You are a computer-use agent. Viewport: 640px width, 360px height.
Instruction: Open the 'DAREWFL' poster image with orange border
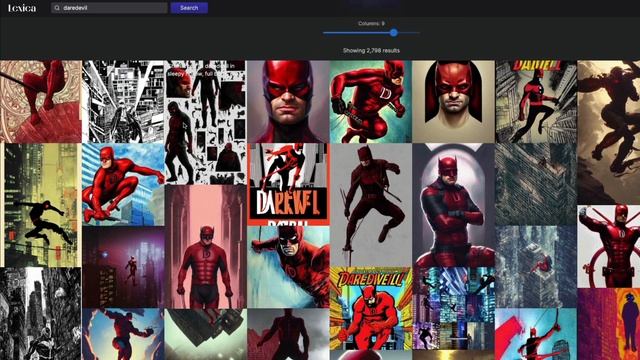[x=288, y=184]
